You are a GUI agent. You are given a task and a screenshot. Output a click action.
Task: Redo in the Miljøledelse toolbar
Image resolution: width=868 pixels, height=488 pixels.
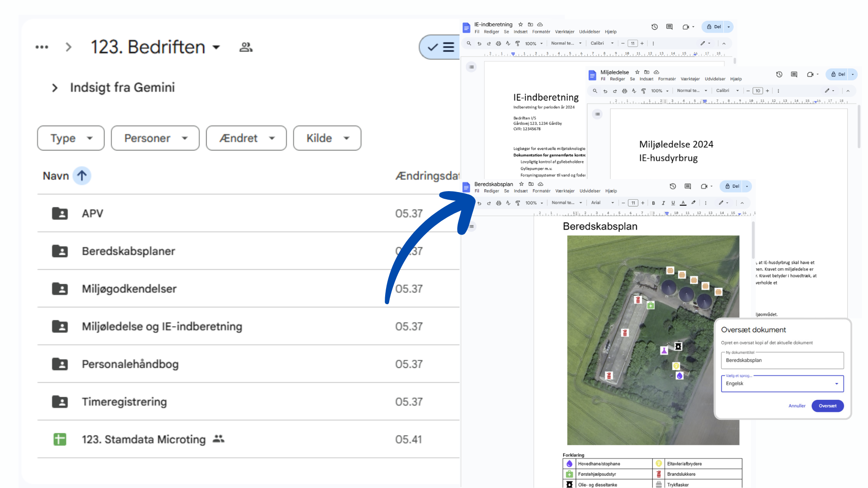[x=615, y=91]
